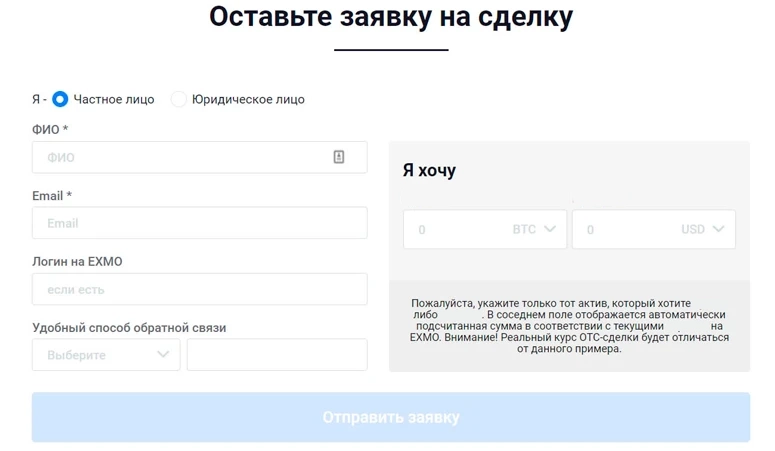Viewport: 775px width, 451px height.
Task: Click the Оставьте заявку на сделку heading
Action: tap(391, 17)
